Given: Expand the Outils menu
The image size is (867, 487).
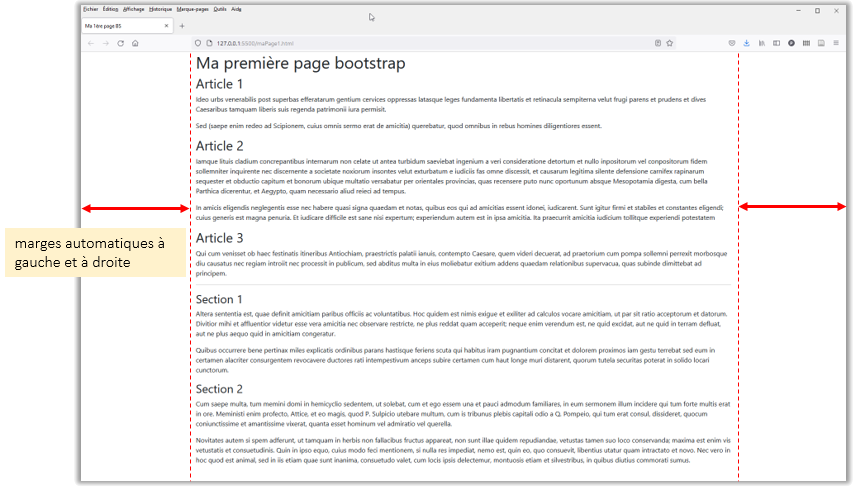Looking at the screenshot, I should point(220,8).
